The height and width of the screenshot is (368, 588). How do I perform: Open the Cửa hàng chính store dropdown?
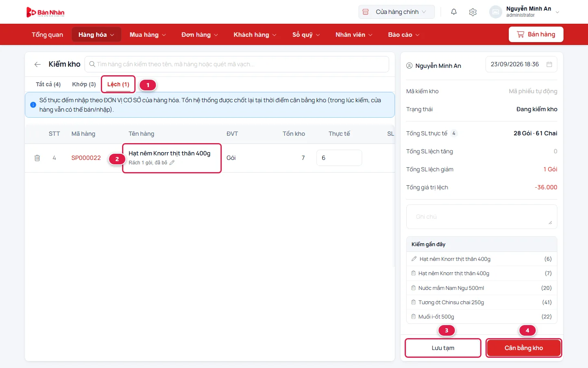396,12
